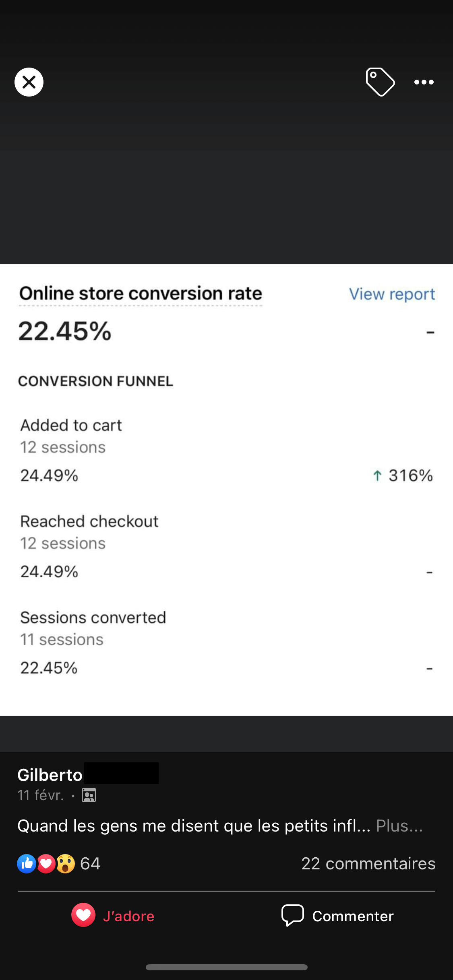Close the photo viewer with X icon
The width and height of the screenshot is (453, 980).
(29, 82)
